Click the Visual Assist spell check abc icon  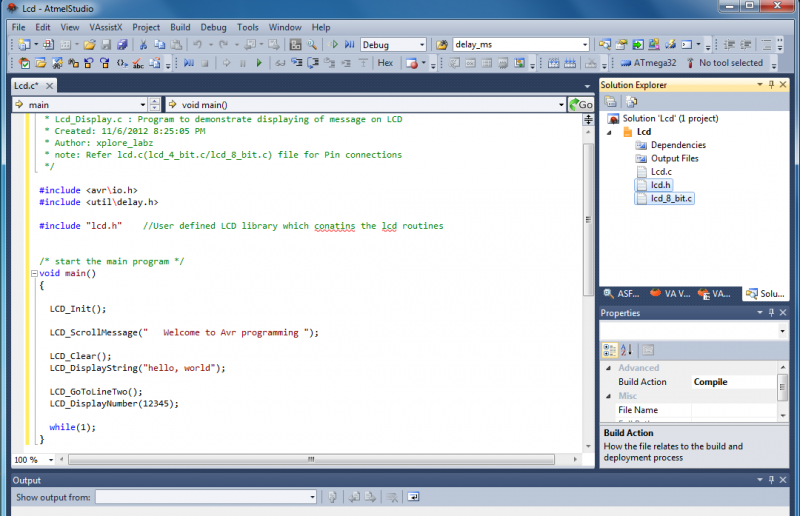[x=138, y=63]
